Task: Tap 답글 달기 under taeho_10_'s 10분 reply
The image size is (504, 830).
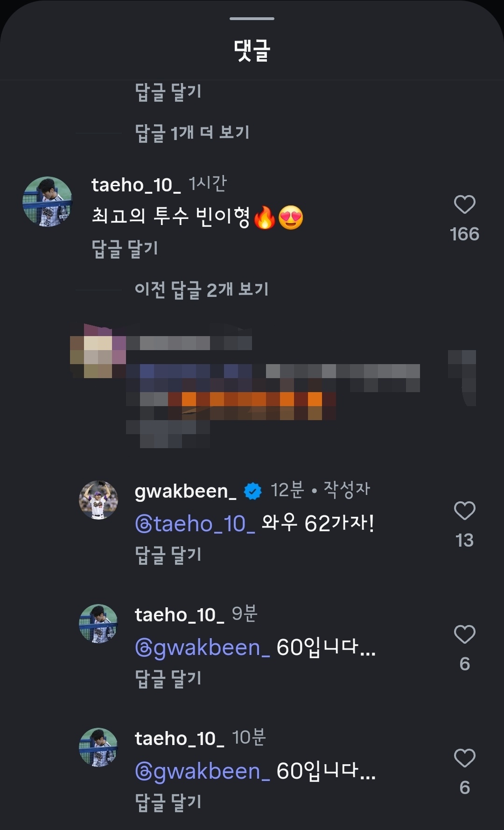Action: (x=168, y=802)
